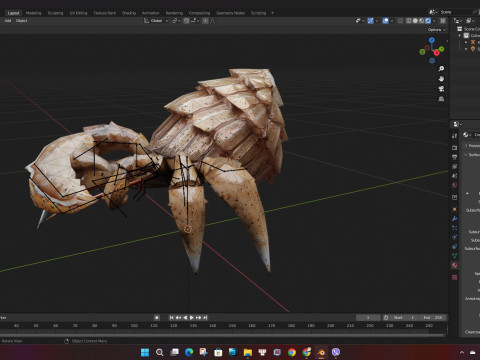
Task: Open the View Layer properties tab
Action: [454, 166]
